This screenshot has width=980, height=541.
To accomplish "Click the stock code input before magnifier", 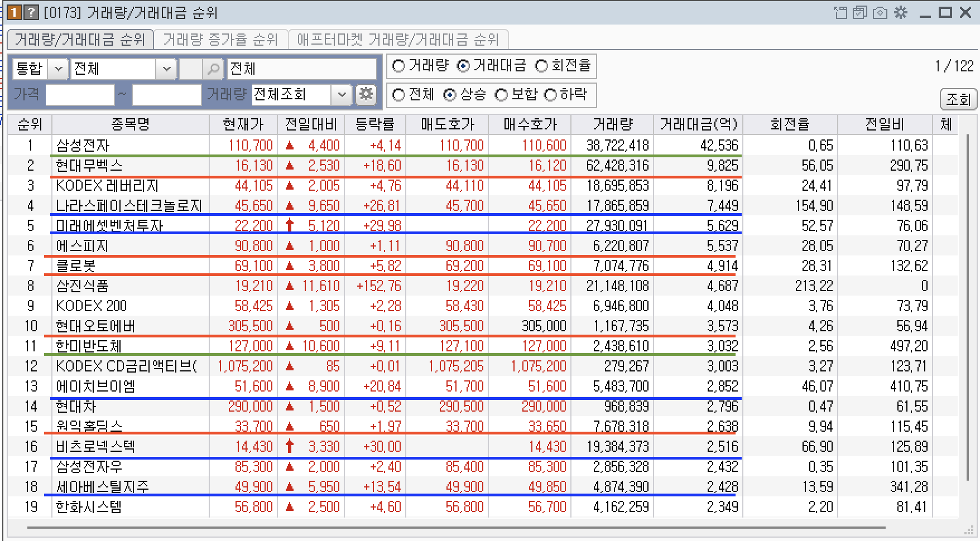I will pos(190,69).
